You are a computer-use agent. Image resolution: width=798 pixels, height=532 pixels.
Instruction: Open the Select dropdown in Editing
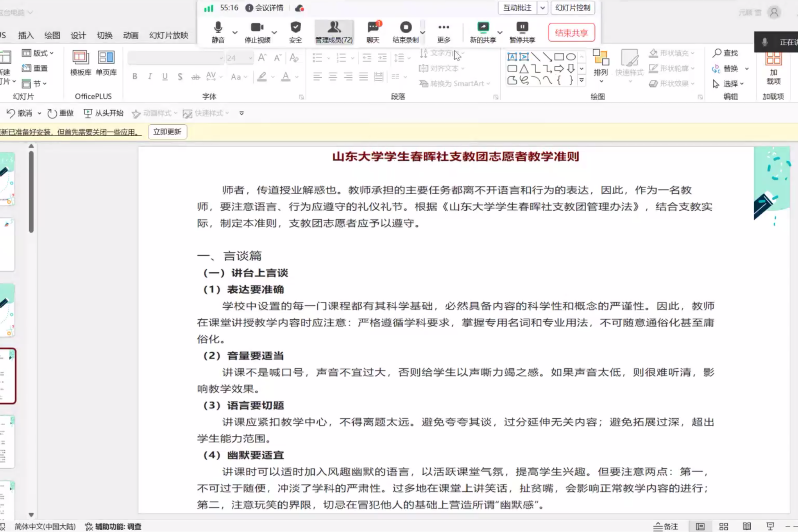[x=728, y=84]
